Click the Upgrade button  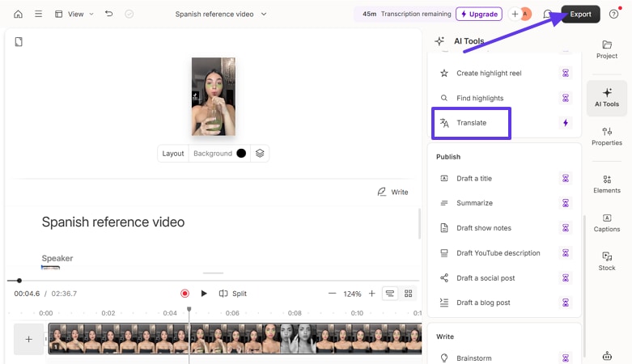pyautogui.click(x=479, y=14)
